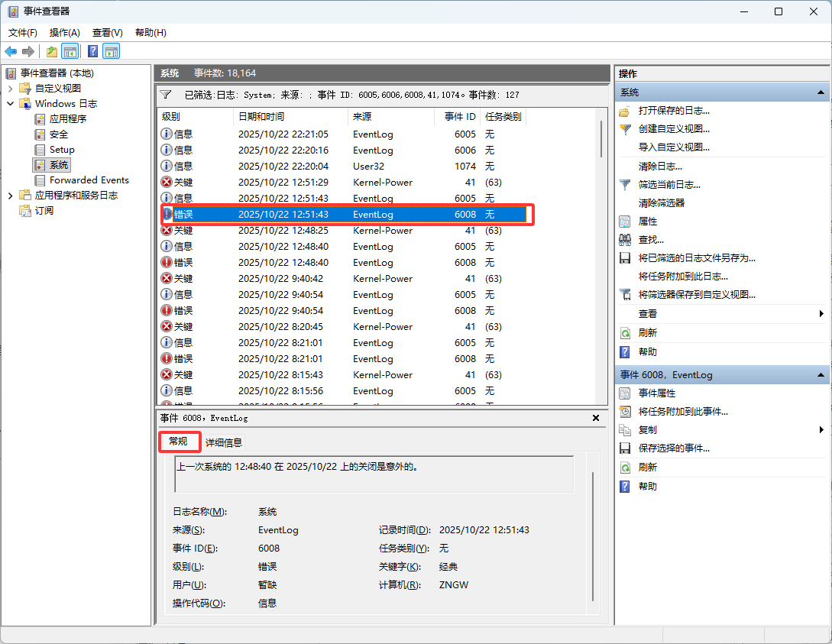Click 将已筛选的日志文件另存为... action

tap(697, 258)
